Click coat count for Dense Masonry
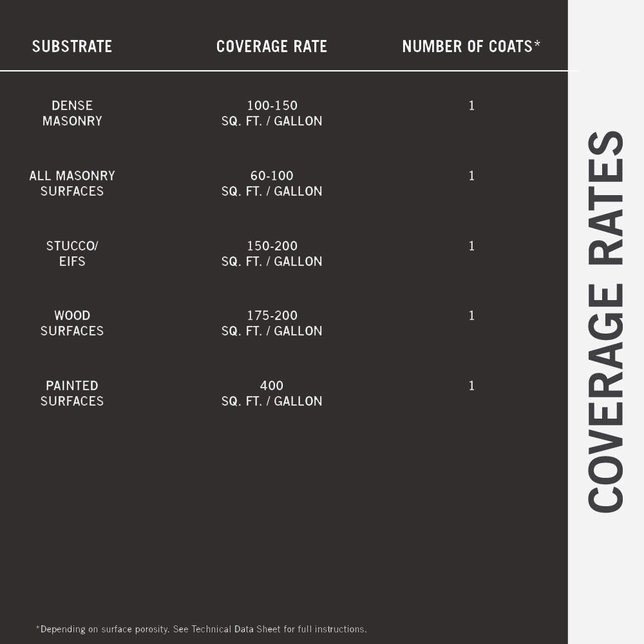Screen dimensions: 644x644 [x=471, y=106]
